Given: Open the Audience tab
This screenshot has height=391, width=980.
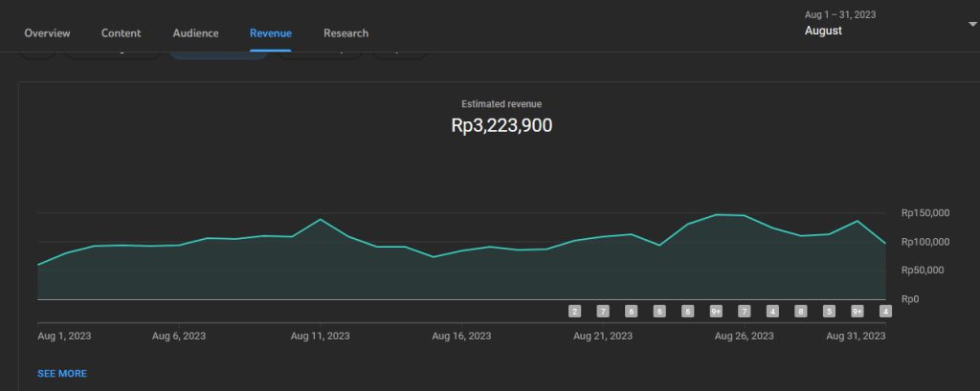Looking at the screenshot, I should tap(195, 33).
